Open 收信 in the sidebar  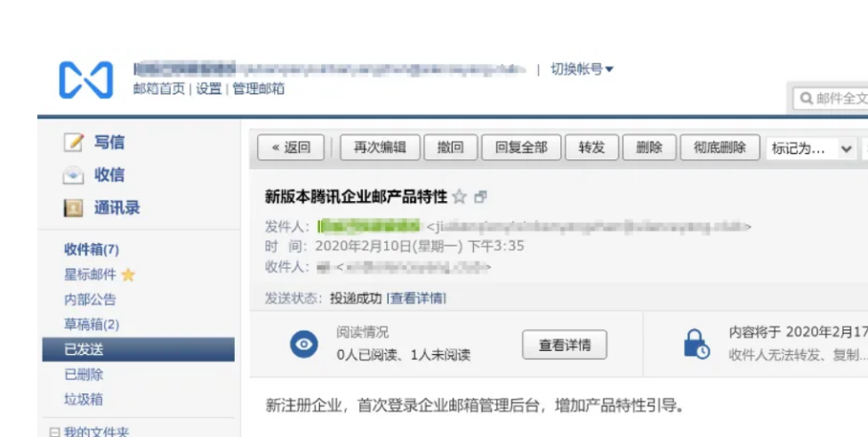coord(109,175)
